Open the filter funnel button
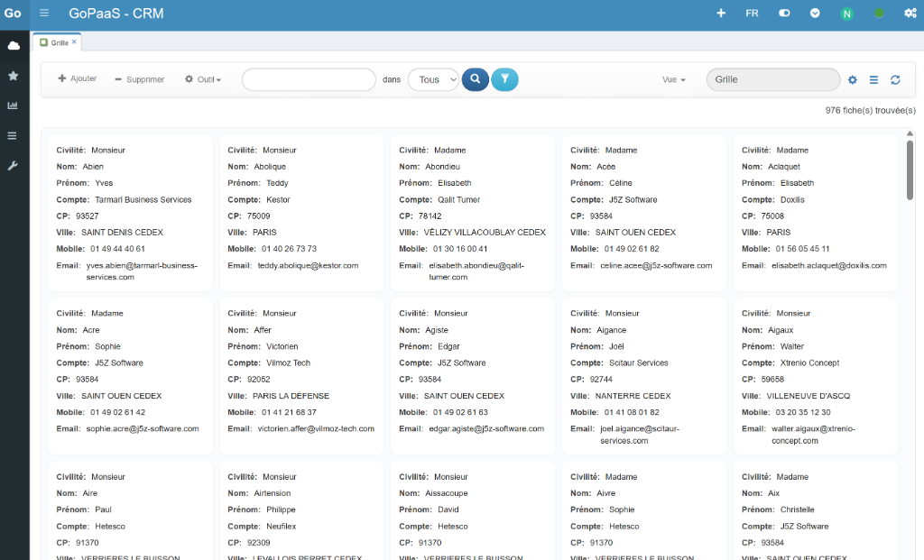This screenshot has width=924, height=560. 505,79
